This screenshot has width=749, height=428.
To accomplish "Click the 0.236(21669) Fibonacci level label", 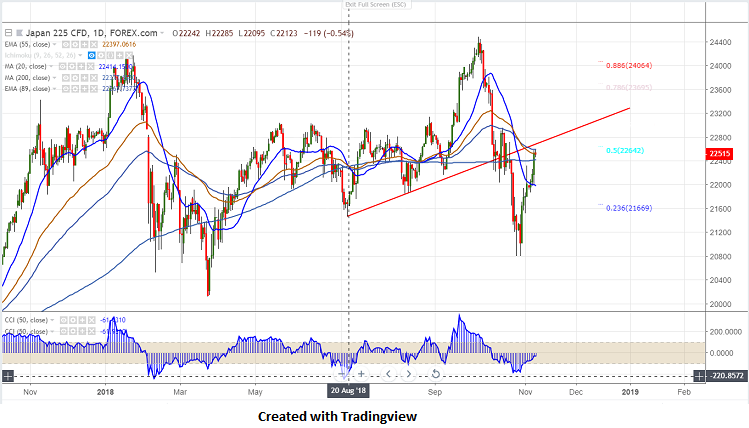I will [629, 208].
